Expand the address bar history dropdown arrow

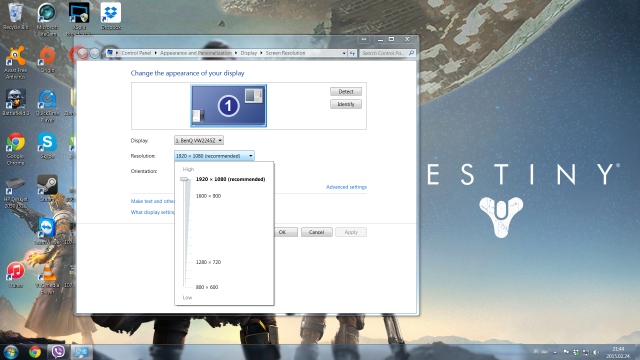pos(344,53)
